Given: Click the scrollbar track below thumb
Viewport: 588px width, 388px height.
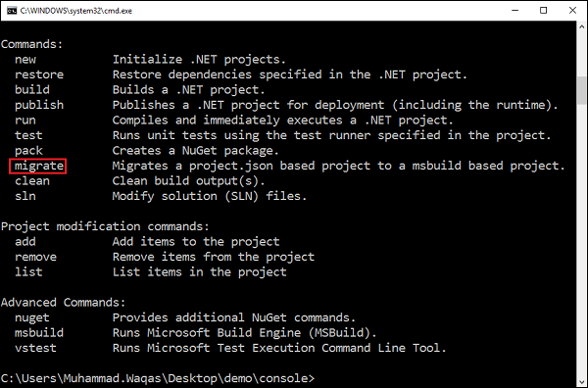Looking at the screenshot, I should point(581,240).
